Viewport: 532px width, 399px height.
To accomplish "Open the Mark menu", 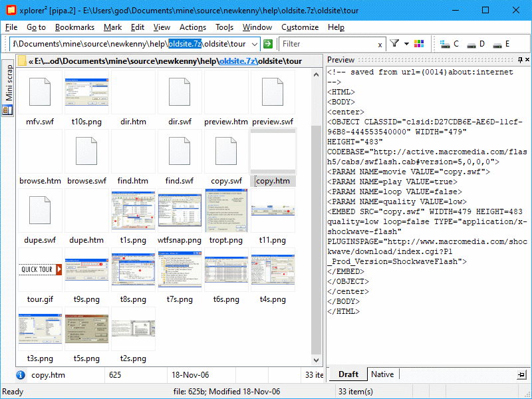I will 112,27.
